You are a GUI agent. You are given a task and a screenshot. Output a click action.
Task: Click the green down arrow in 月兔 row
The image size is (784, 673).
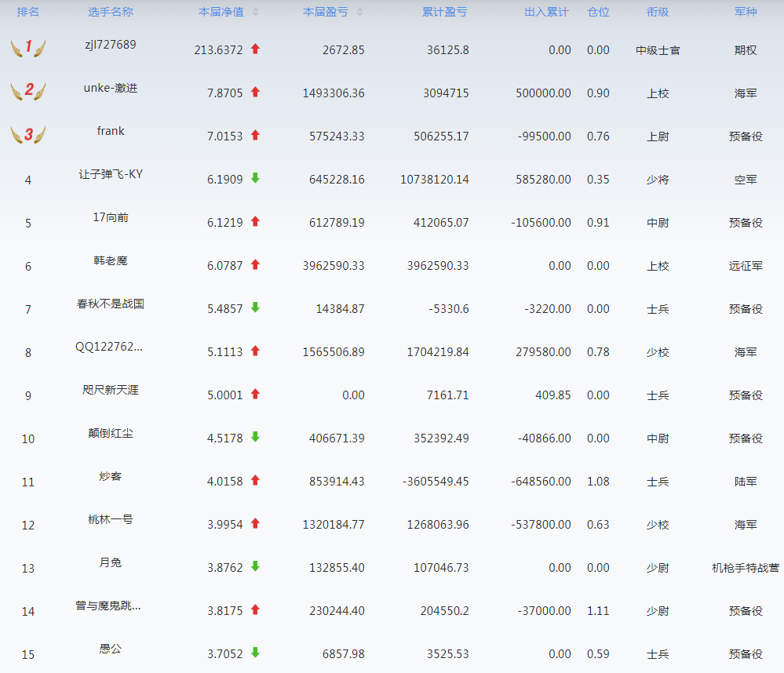pos(256,566)
